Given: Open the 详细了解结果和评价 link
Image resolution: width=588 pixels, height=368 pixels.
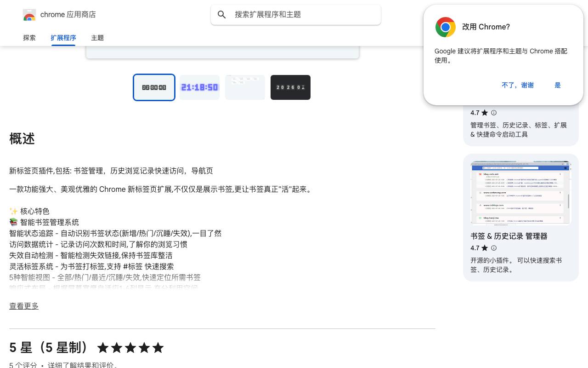Looking at the screenshot, I should [83, 365].
